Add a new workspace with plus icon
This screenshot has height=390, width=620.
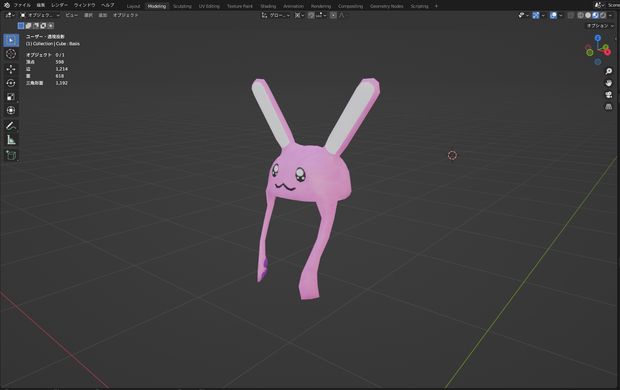(x=436, y=6)
